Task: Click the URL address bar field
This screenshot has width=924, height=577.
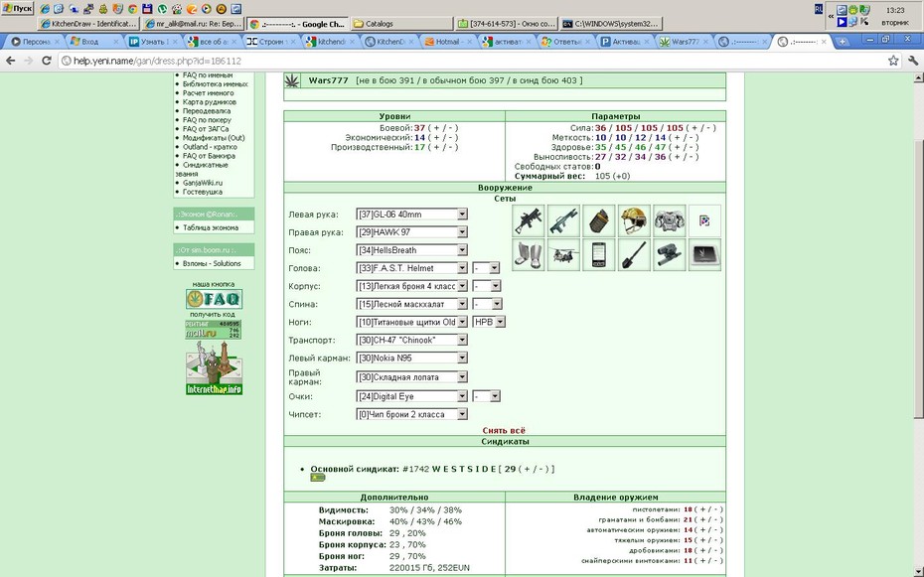Action: tap(471, 61)
